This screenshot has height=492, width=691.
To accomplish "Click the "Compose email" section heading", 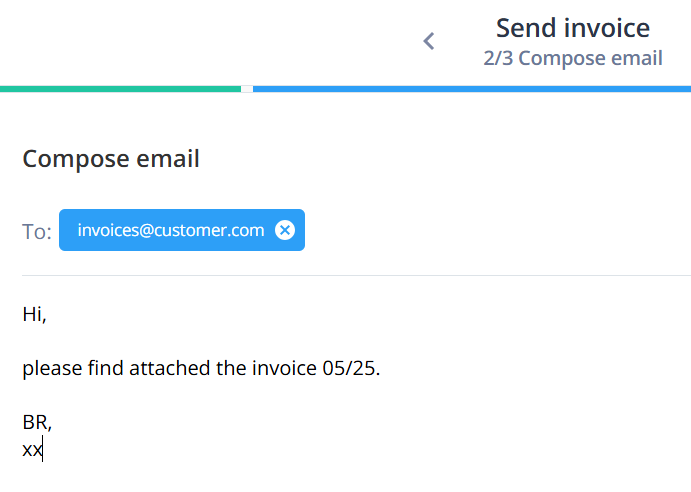I will click(111, 159).
